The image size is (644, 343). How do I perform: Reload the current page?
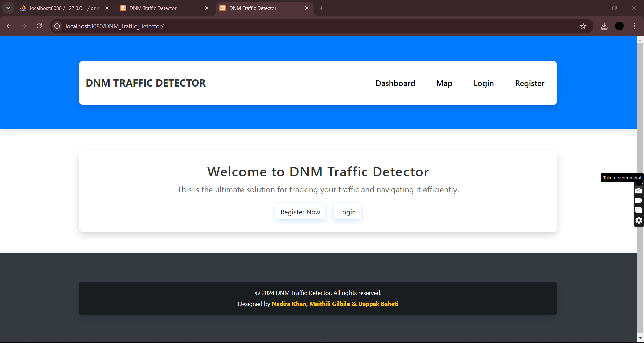click(x=39, y=26)
